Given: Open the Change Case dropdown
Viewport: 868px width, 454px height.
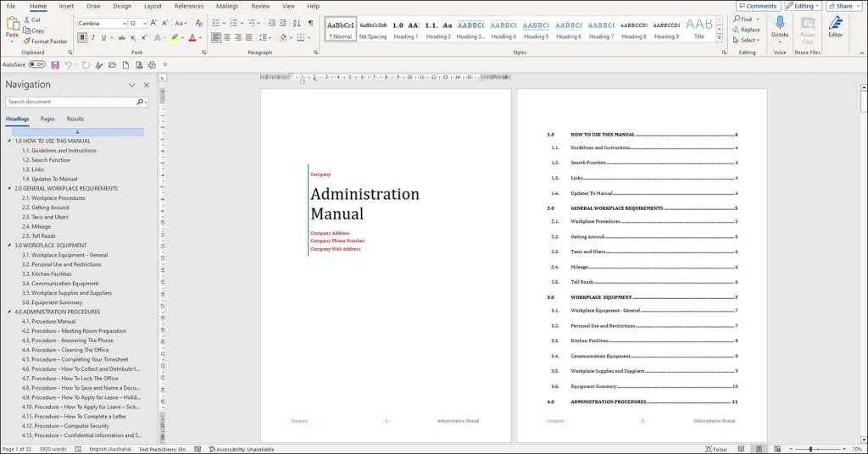Looking at the screenshot, I should (x=181, y=23).
